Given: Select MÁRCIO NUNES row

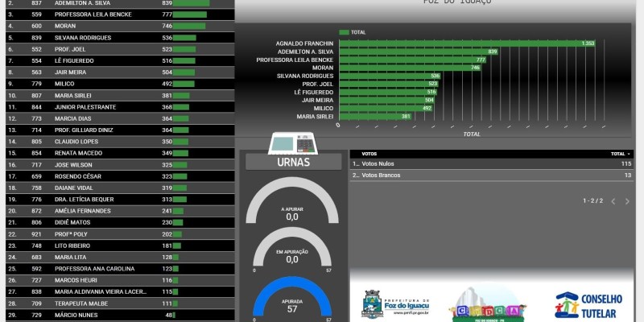Looking at the screenshot, I should pyautogui.click(x=120, y=316).
